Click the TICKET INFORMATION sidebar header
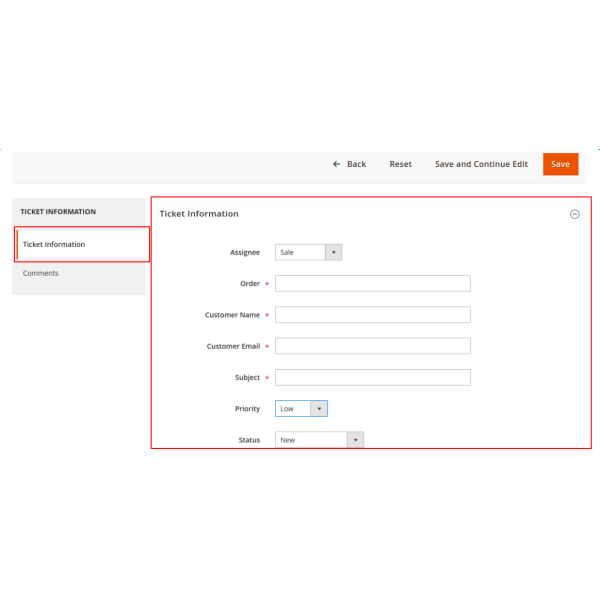The width and height of the screenshot is (600, 600). click(x=58, y=212)
